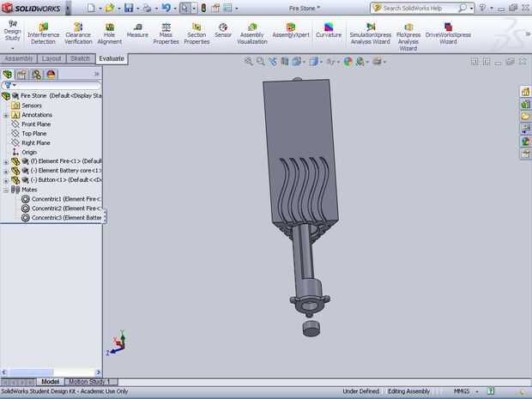Open the search type dropdown

(x=472, y=8)
